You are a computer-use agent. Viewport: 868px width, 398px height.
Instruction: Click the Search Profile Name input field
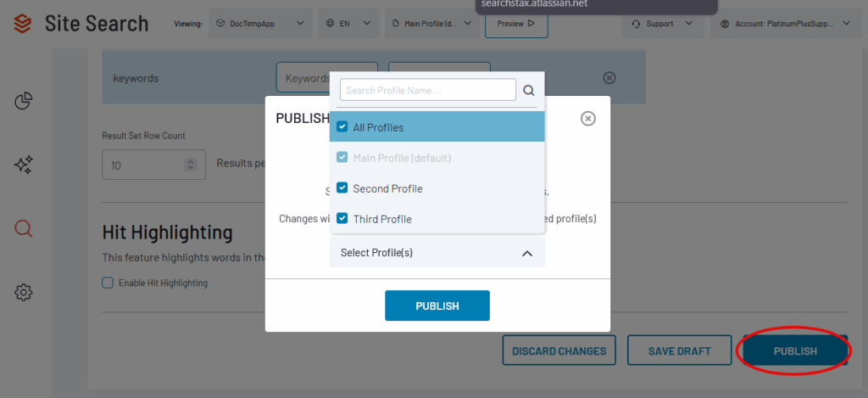tap(428, 90)
